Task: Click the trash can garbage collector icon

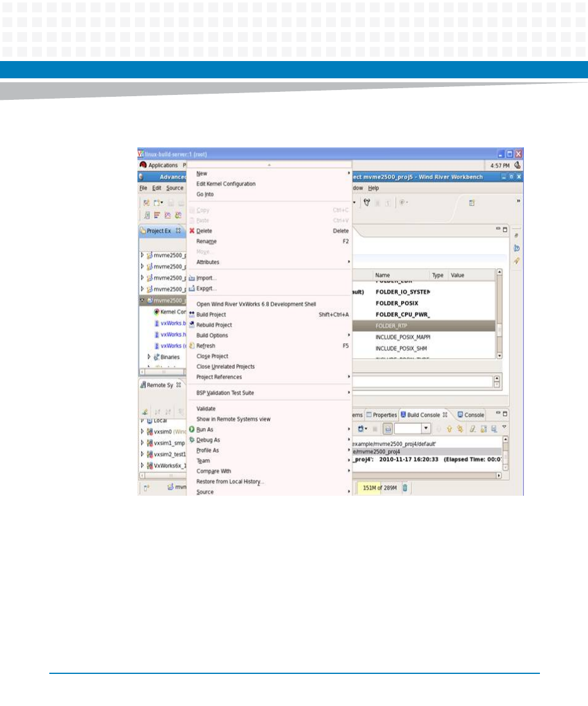Action: pos(405,488)
